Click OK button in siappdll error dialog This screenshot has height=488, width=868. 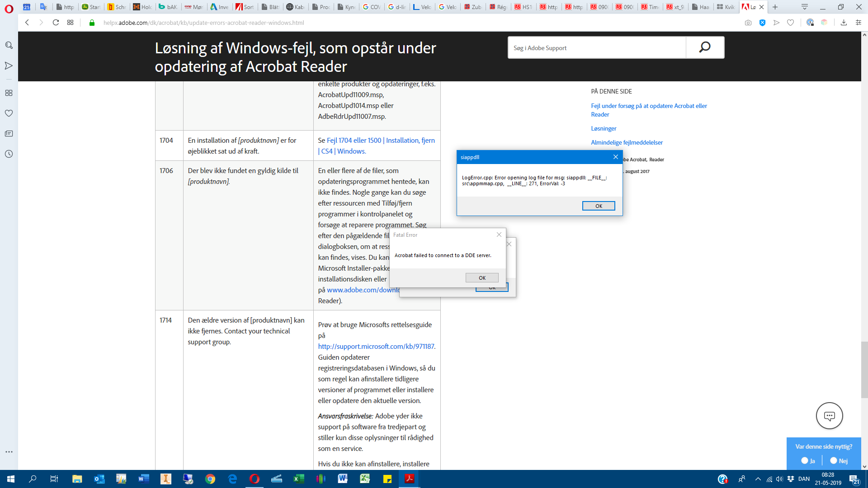pyautogui.click(x=598, y=206)
